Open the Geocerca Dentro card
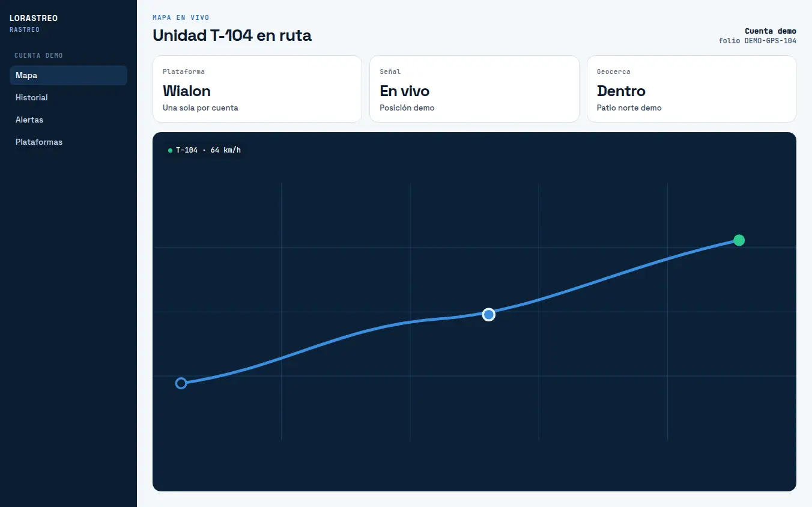 691,89
